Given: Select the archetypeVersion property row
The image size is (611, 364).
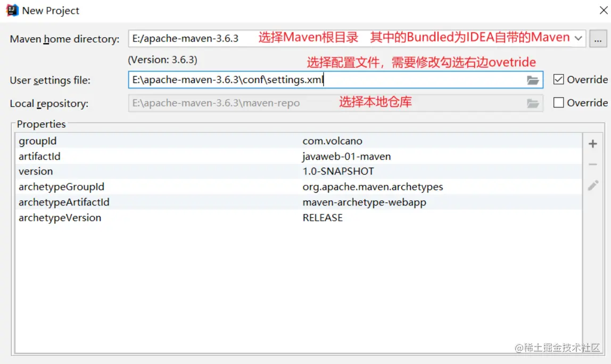Looking at the screenshot, I should point(299,218).
